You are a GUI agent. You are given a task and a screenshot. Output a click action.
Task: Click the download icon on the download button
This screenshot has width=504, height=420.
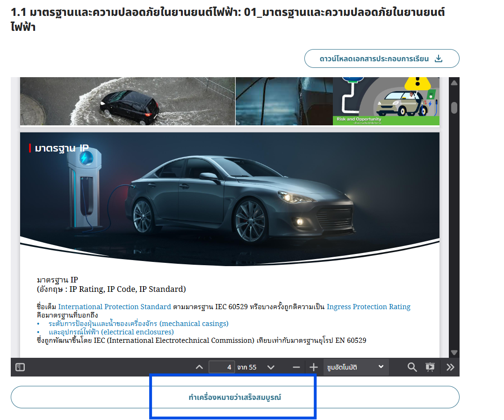tap(438, 59)
